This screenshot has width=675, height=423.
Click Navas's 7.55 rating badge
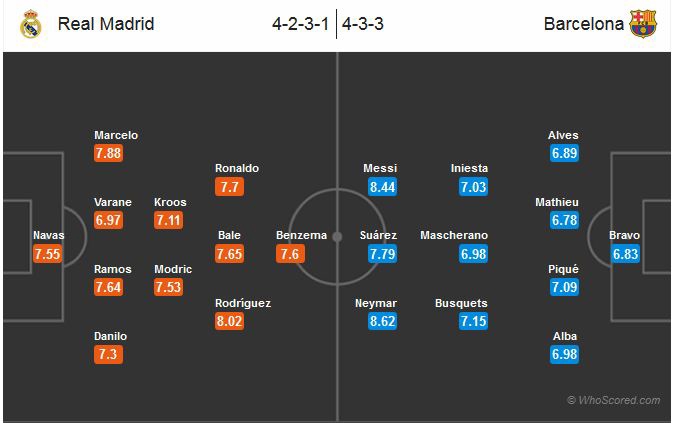tap(48, 254)
